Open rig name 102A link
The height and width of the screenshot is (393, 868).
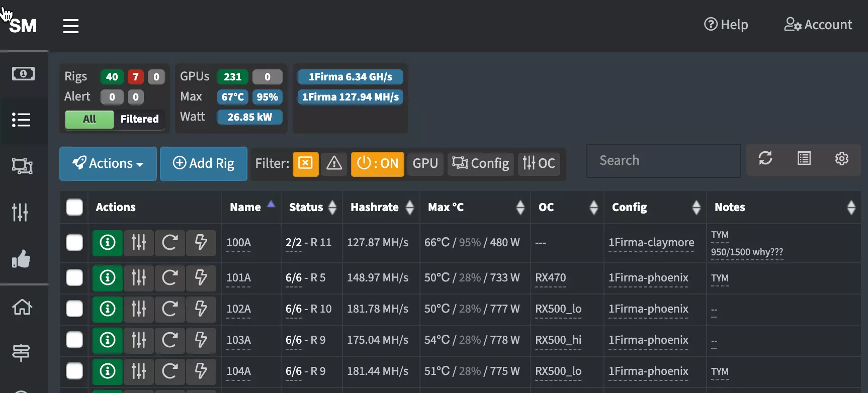point(238,309)
